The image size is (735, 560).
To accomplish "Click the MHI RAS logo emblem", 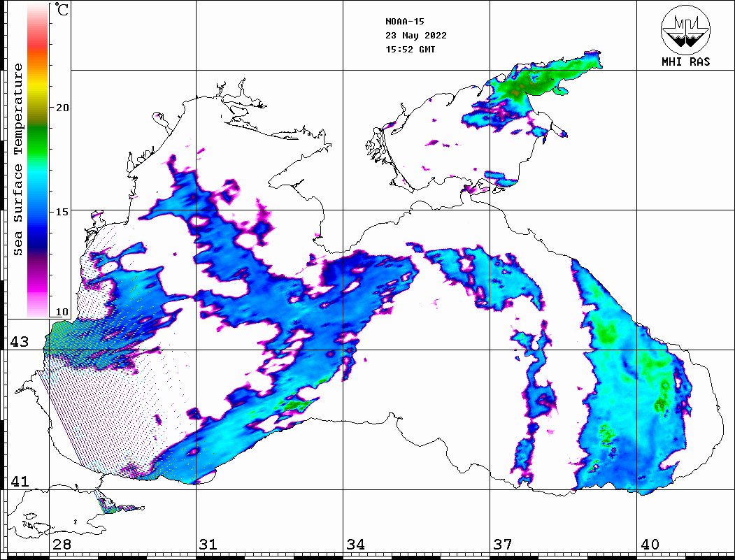I will (685, 29).
